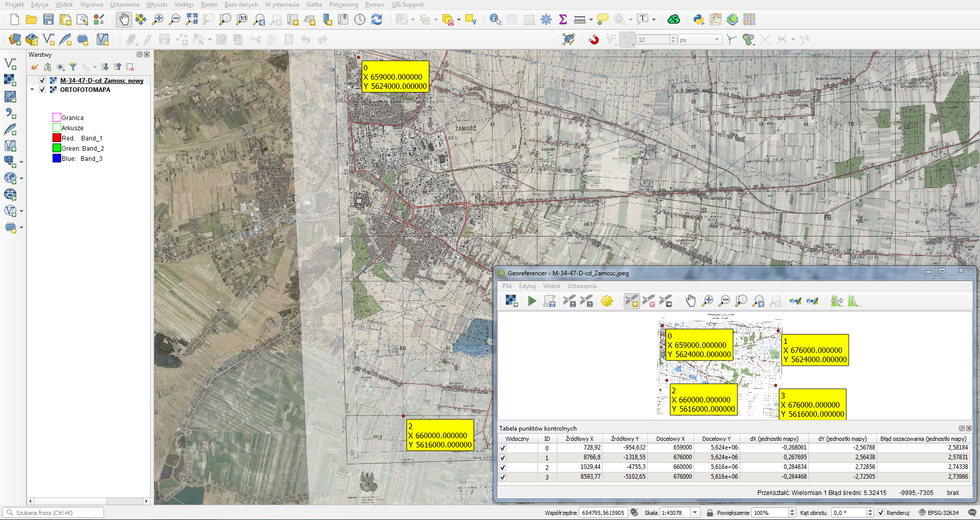Click the Identify Features tool
980x520 pixels.
pyautogui.click(x=495, y=19)
